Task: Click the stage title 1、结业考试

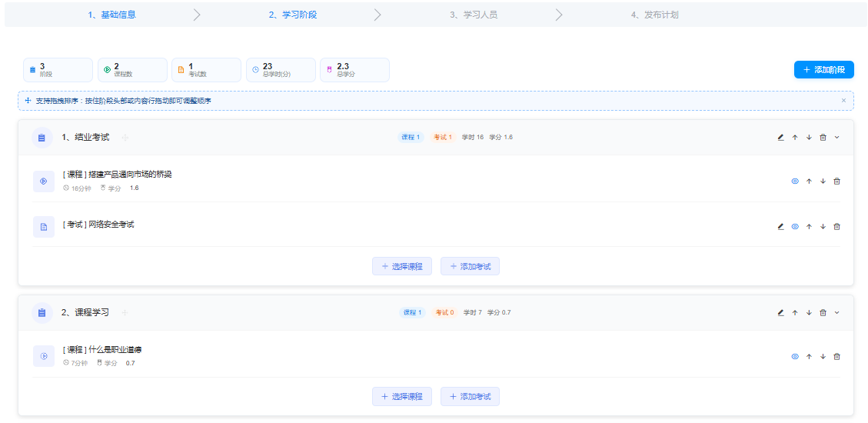Action: tap(85, 138)
